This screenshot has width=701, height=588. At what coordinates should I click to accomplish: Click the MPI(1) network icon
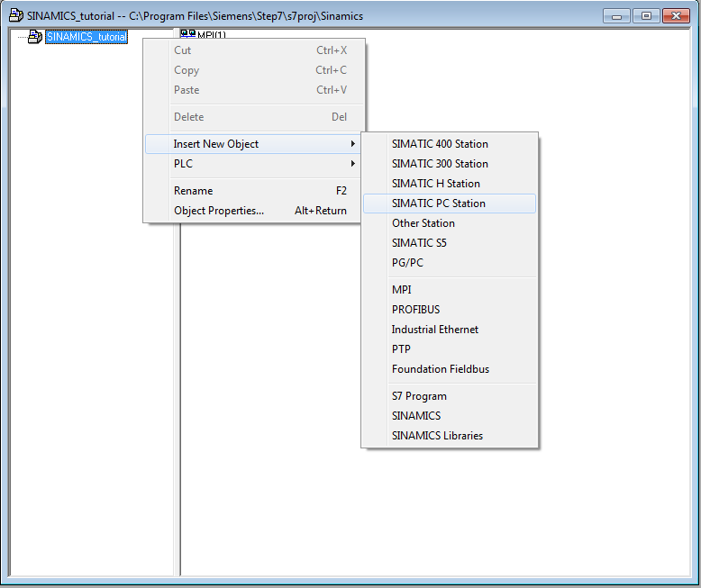pos(187,33)
